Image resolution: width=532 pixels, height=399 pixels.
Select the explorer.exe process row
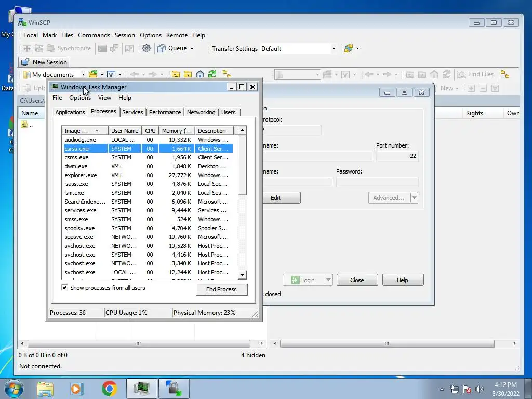[x=148, y=175]
